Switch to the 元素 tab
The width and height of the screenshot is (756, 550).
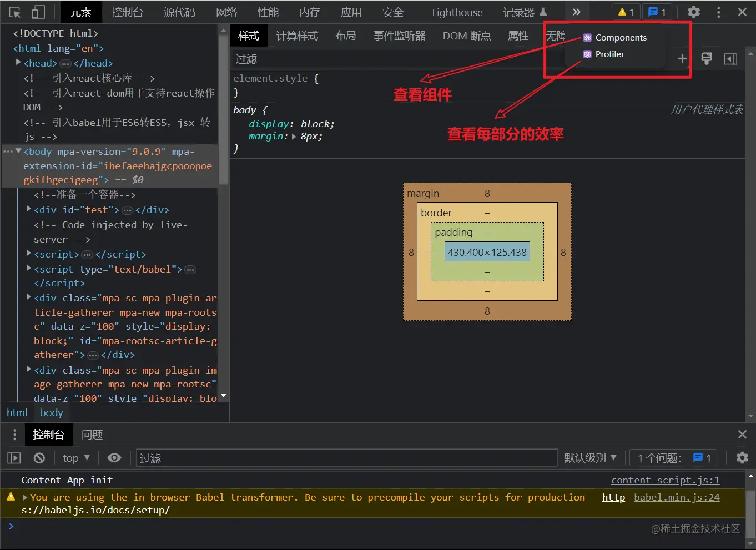click(80, 12)
